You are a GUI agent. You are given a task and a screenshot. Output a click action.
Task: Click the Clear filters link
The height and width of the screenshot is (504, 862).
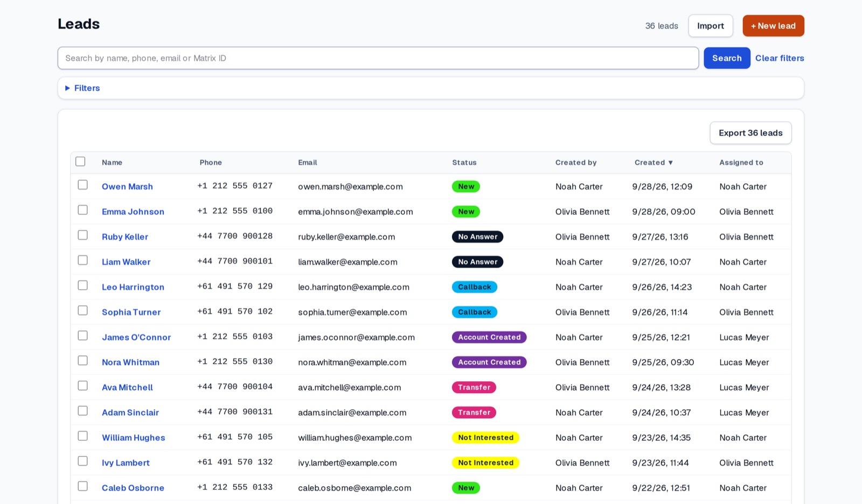pyautogui.click(x=780, y=58)
